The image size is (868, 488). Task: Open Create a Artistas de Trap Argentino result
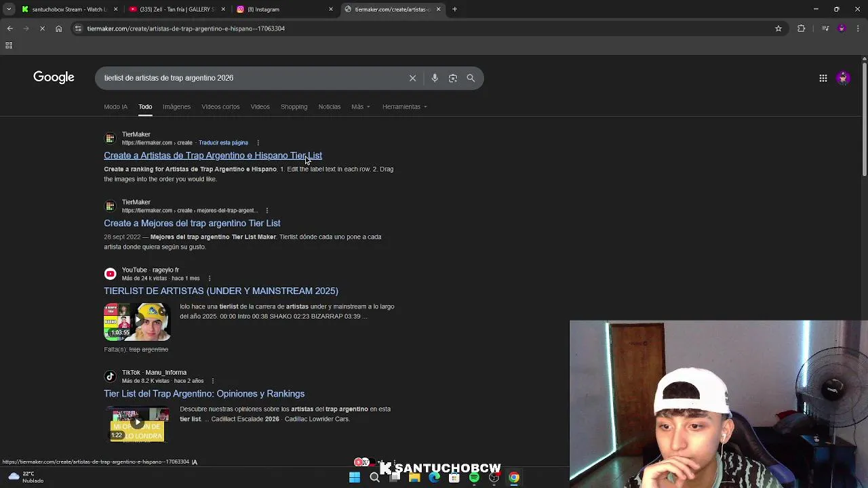(x=213, y=156)
